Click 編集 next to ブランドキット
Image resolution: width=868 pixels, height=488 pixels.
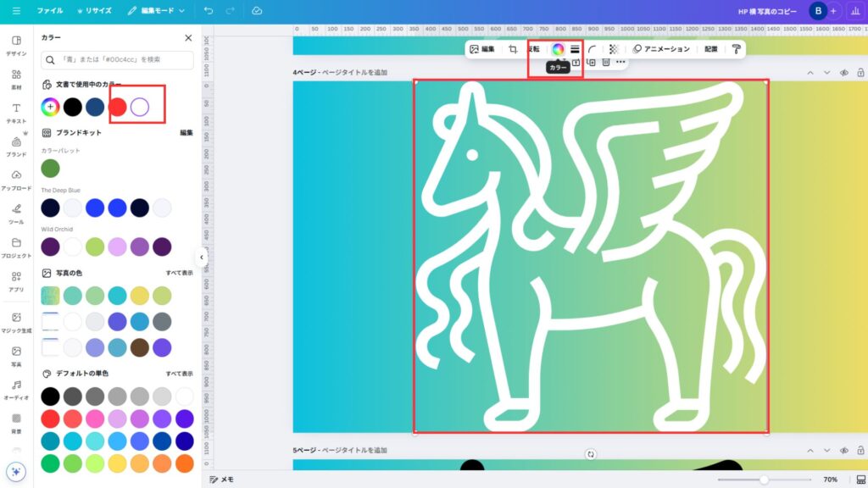pyautogui.click(x=186, y=133)
